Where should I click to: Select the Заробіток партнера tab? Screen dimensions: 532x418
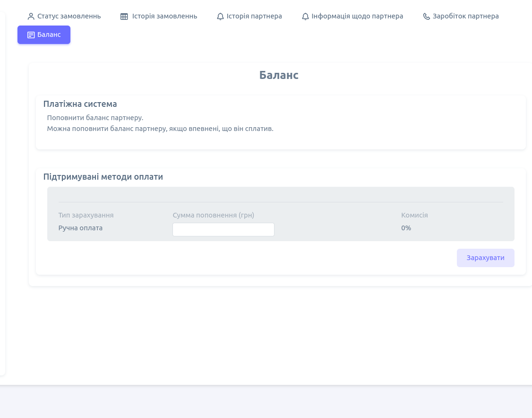[x=465, y=17]
